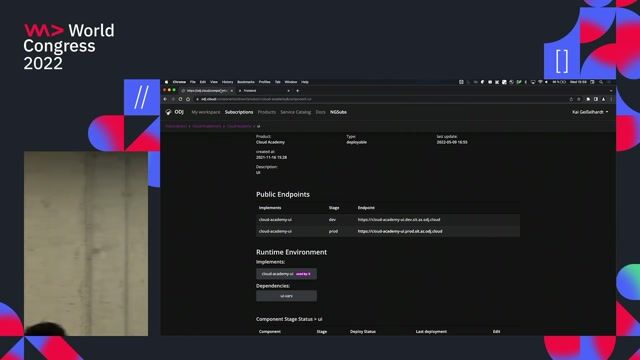
Task: Switch to the second browser tab
Action: click(x=264, y=91)
